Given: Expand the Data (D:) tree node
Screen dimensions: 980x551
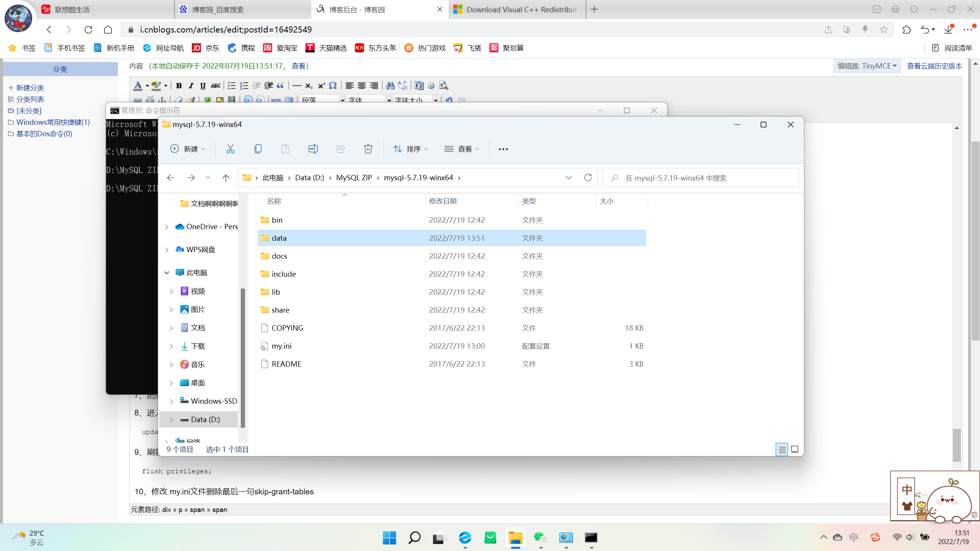Looking at the screenshot, I should (x=171, y=420).
